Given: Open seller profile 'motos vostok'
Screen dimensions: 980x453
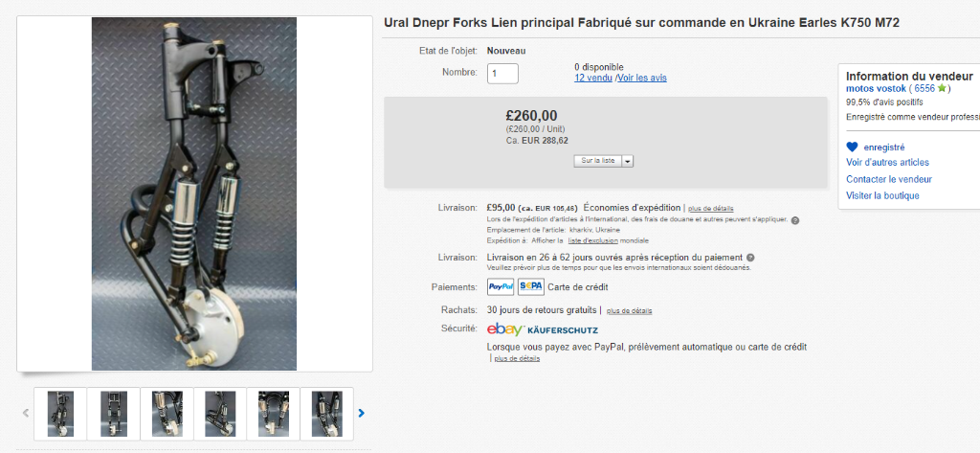Looking at the screenshot, I should point(876,88).
